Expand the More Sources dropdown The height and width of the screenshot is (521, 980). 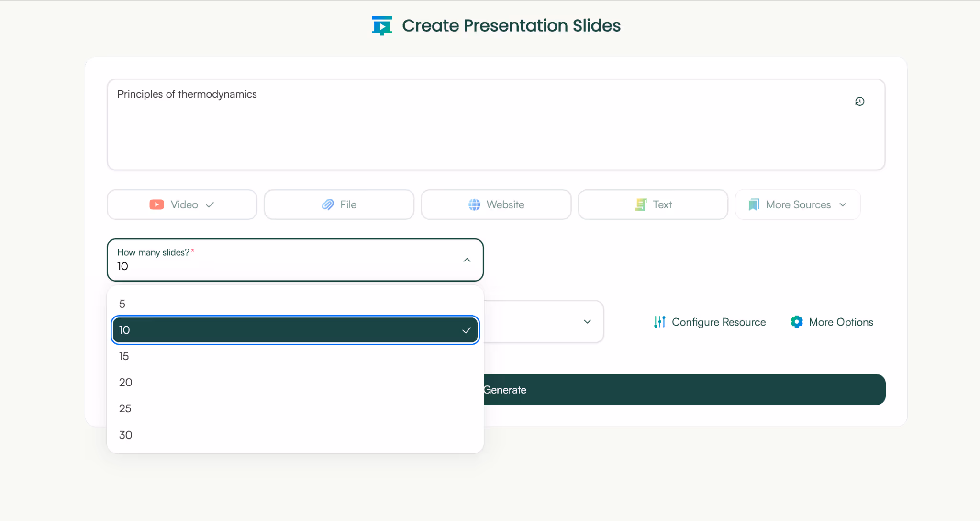[797, 204]
